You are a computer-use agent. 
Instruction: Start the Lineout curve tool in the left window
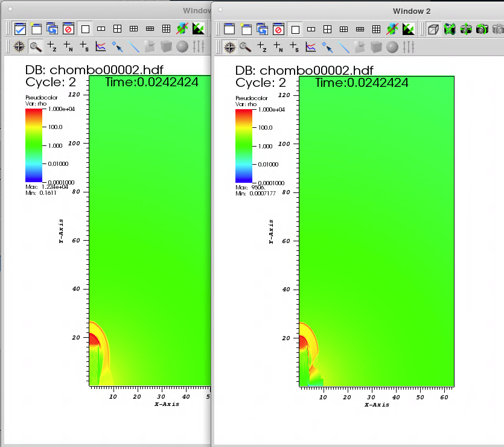(x=101, y=46)
